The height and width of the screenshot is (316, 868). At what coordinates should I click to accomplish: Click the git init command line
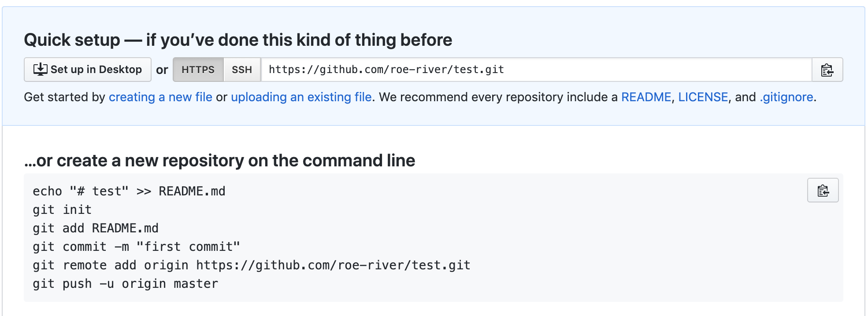(x=62, y=210)
